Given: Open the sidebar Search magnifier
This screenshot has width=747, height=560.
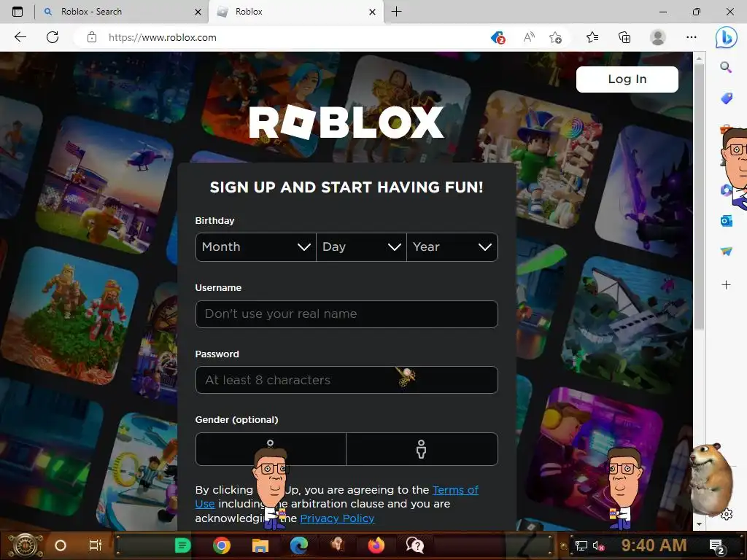Looking at the screenshot, I should point(726,67).
